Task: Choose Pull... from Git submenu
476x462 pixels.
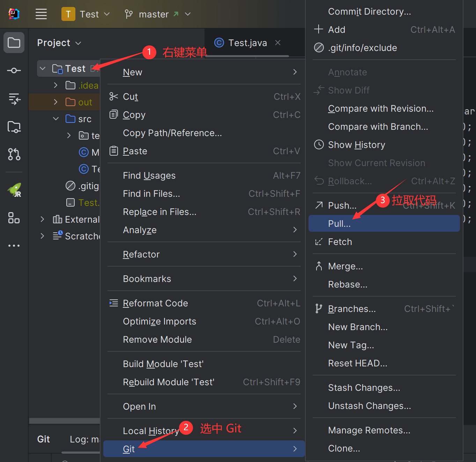Action: pos(384,223)
